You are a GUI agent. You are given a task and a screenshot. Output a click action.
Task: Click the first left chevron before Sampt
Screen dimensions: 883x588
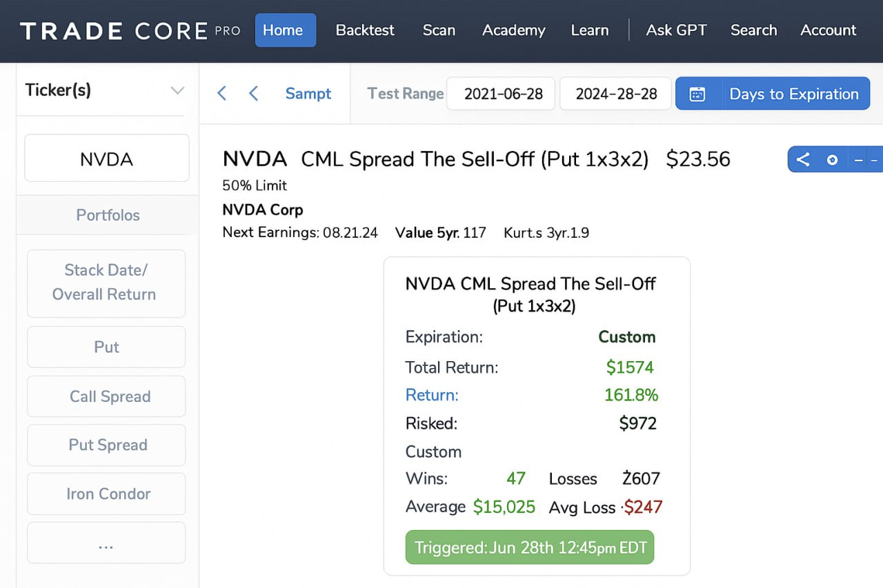[221, 94]
